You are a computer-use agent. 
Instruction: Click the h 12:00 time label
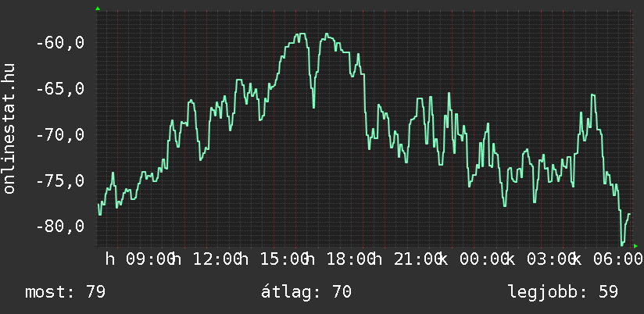click(206, 259)
